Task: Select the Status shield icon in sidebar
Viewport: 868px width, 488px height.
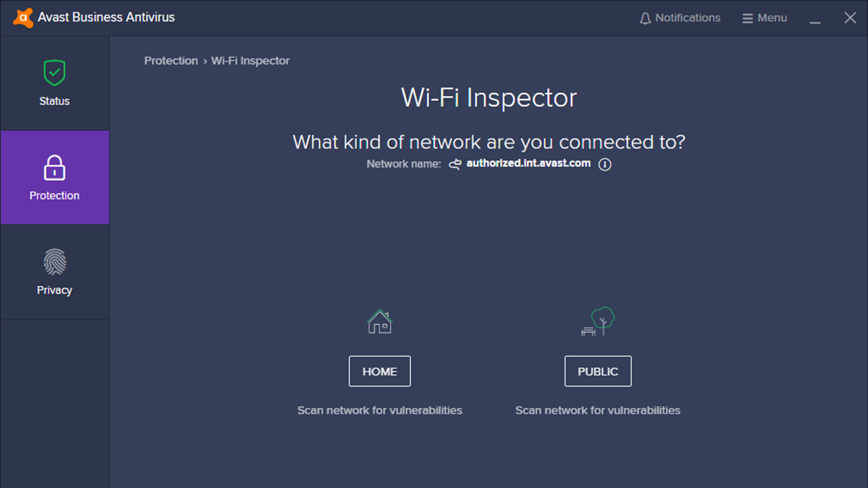Action: 54,73
